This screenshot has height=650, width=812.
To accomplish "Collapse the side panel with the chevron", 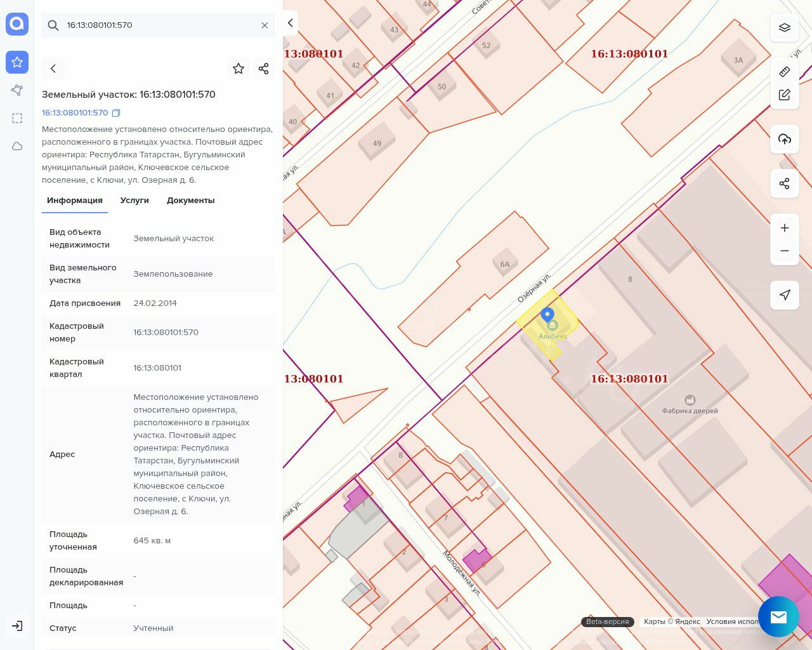I will tap(290, 23).
